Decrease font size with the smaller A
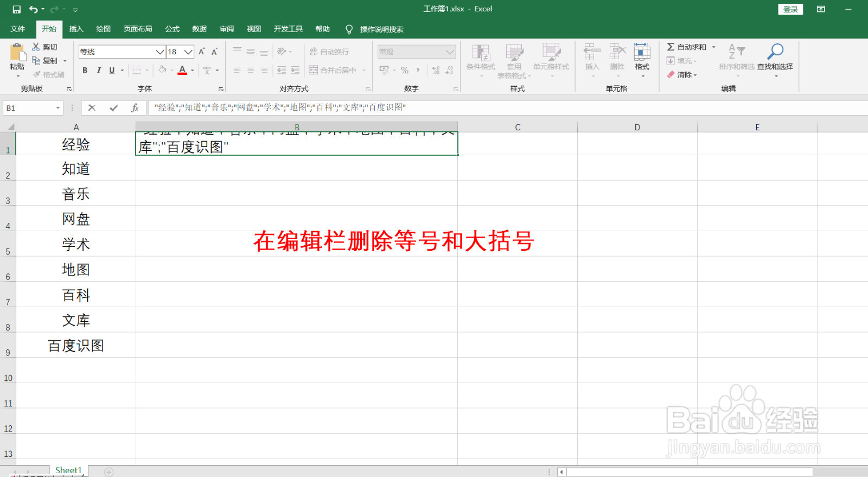The image size is (868, 477). click(x=215, y=52)
